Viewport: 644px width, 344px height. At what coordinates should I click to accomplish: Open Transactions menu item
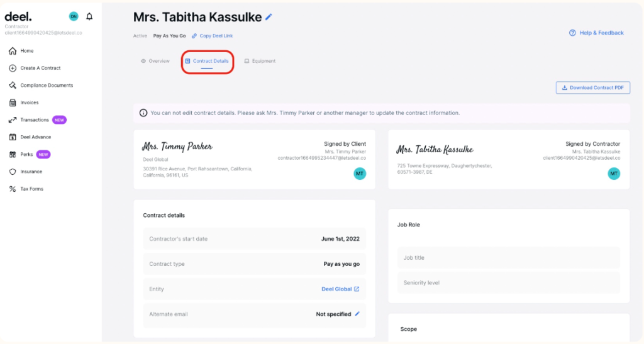click(35, 120)
